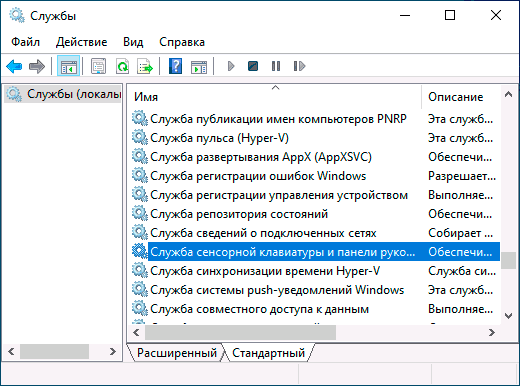The height and width of the screenshot is (386, 520).
Task: Click gear icon of Служба сенсорной клавиатуры
Action: pos(140,251)
